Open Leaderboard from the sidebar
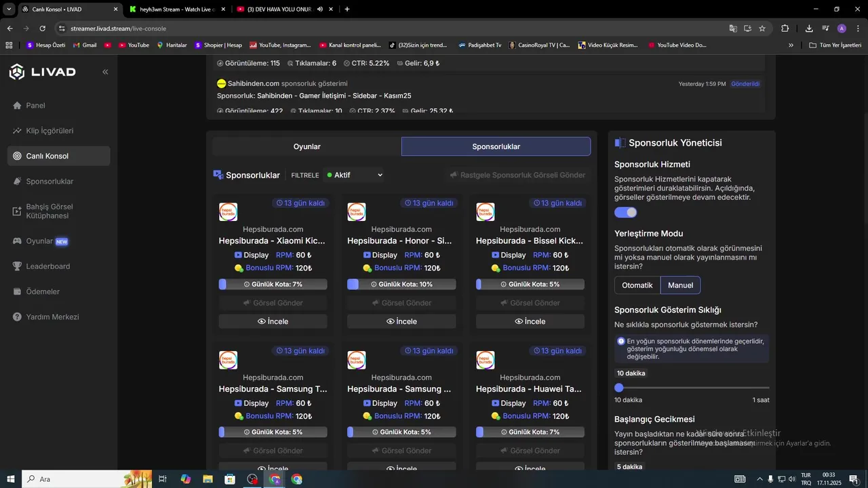Viewport: 868px width, 488px height. (x=59, y=266)
